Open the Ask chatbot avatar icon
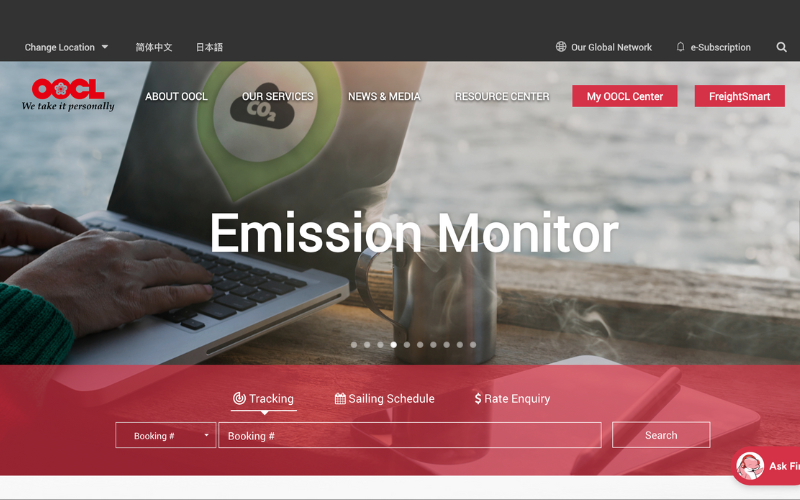This screenshot has width=800, height=500. 749,465
